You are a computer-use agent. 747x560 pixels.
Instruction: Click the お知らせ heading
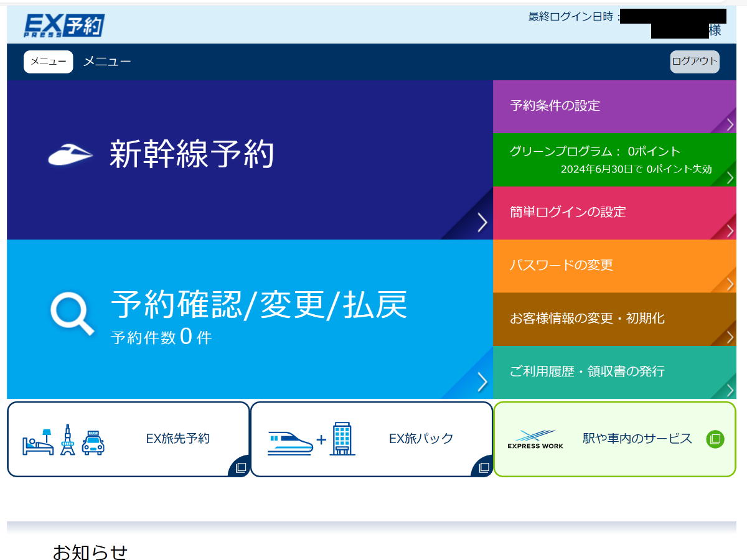(90, 551)
